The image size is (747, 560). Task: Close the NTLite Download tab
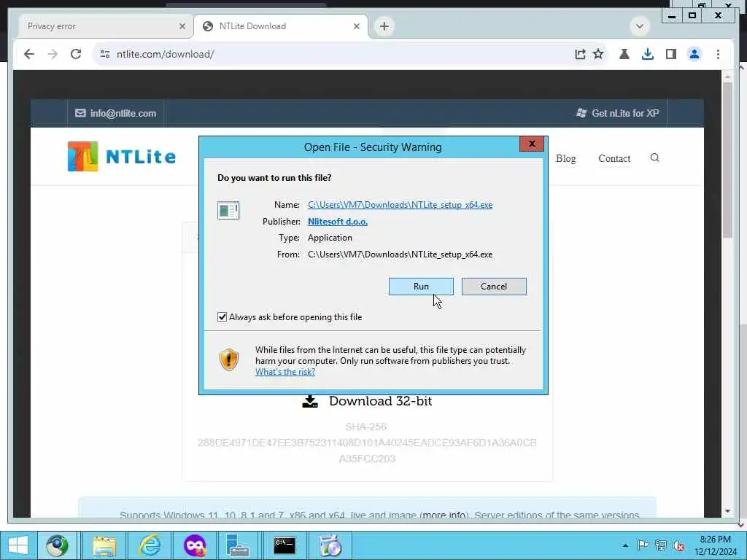[x=356, y=26]
